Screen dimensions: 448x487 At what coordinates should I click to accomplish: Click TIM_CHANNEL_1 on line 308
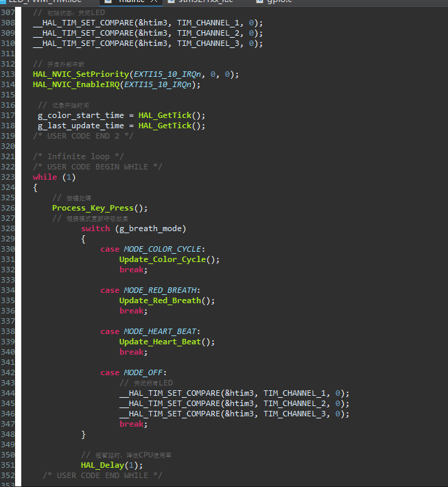[208, 23]
